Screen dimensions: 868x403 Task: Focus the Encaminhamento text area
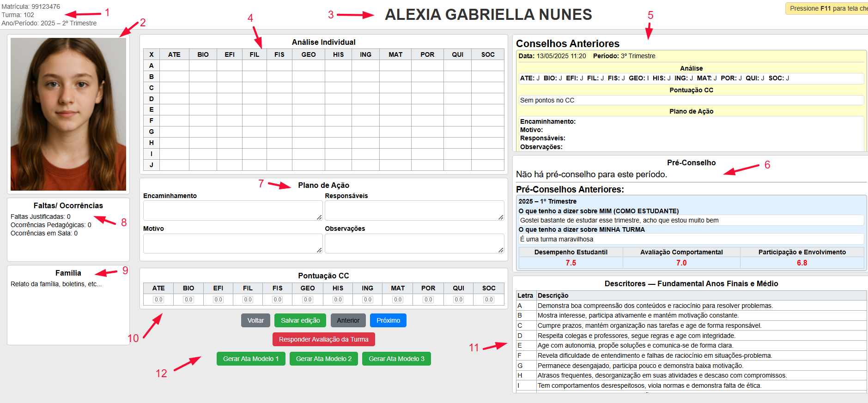(x=232, y=210)
